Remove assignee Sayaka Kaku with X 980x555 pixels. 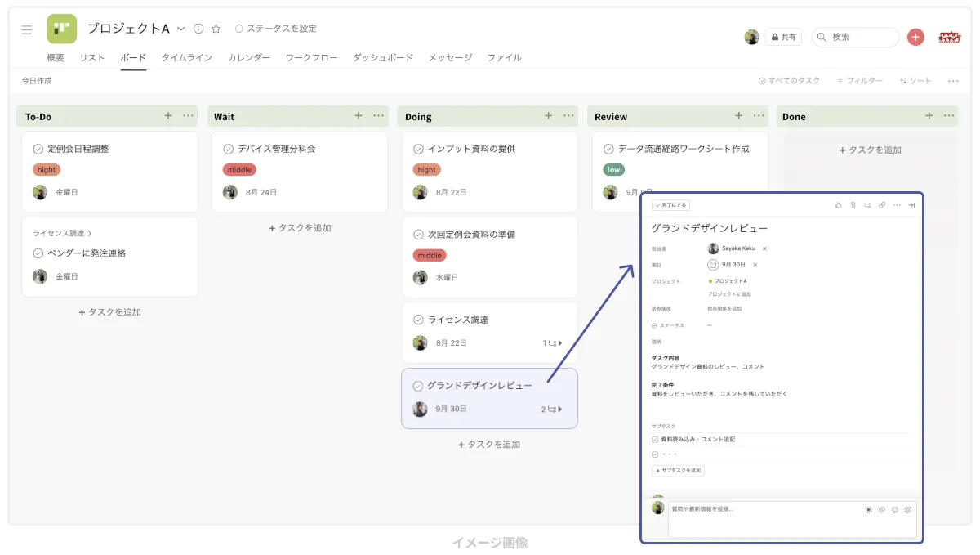coord(764,248)
